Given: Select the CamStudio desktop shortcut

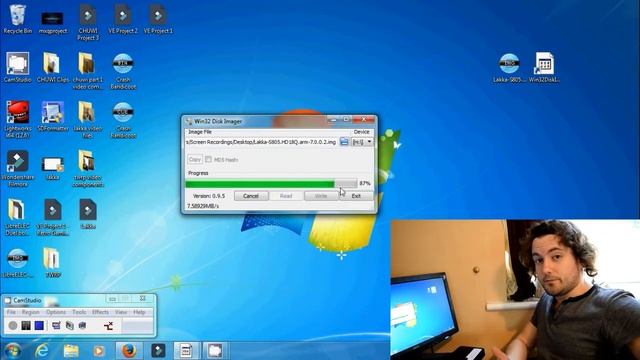Looking at the screenshot, I should click(x=18, y=67).
